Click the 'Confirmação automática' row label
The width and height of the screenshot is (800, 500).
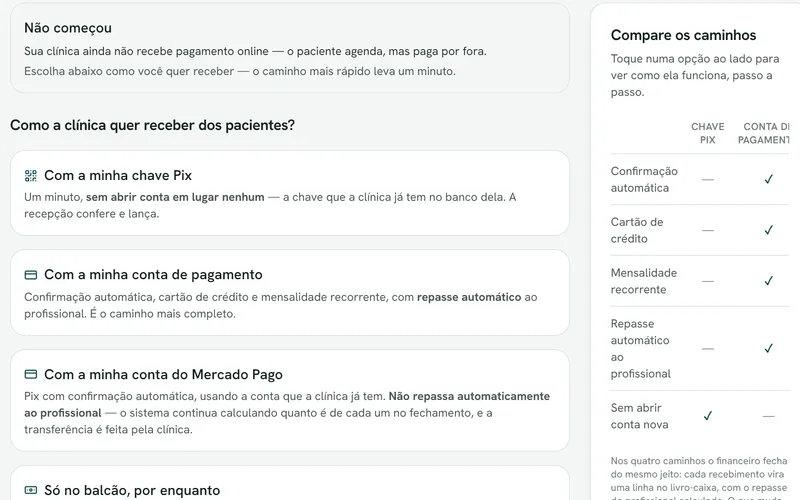(644, 180)
